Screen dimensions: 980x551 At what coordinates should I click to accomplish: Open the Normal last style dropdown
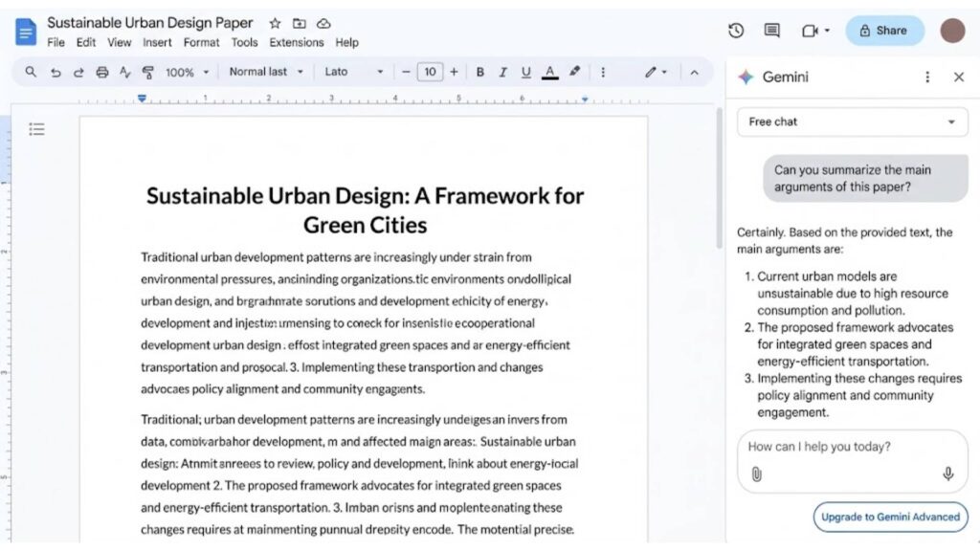[x=266, y=72]
